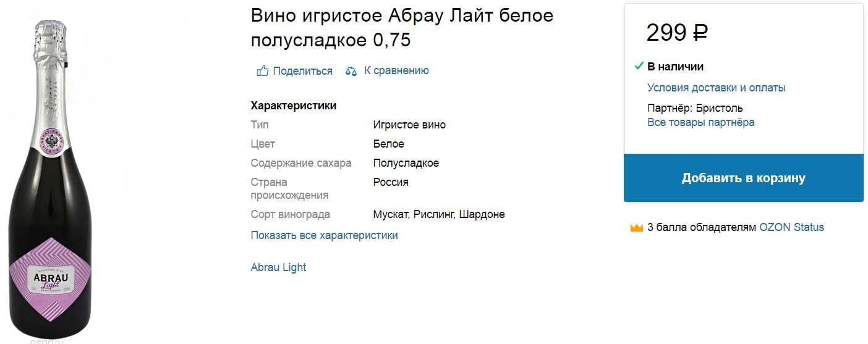Image resolution: width=868 pixels, height=344 pixels.
Task: Click the orange crown icon
Action: [x=637, y=228]
